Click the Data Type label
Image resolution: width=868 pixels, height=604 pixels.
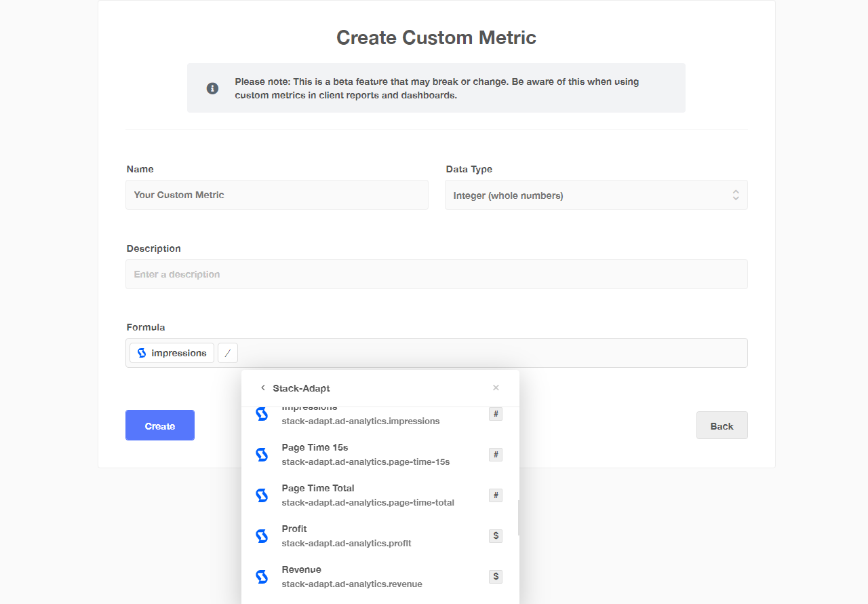pos(469,169)
